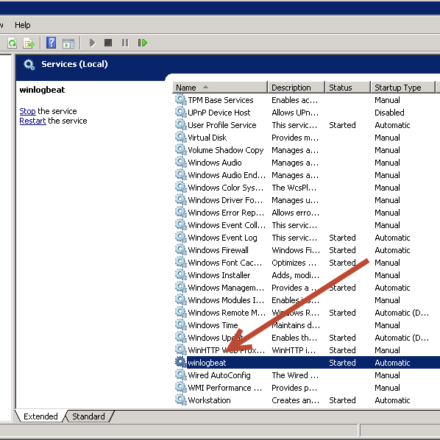Click the winlogbeat title in details pane

click(x=42, y=90)
